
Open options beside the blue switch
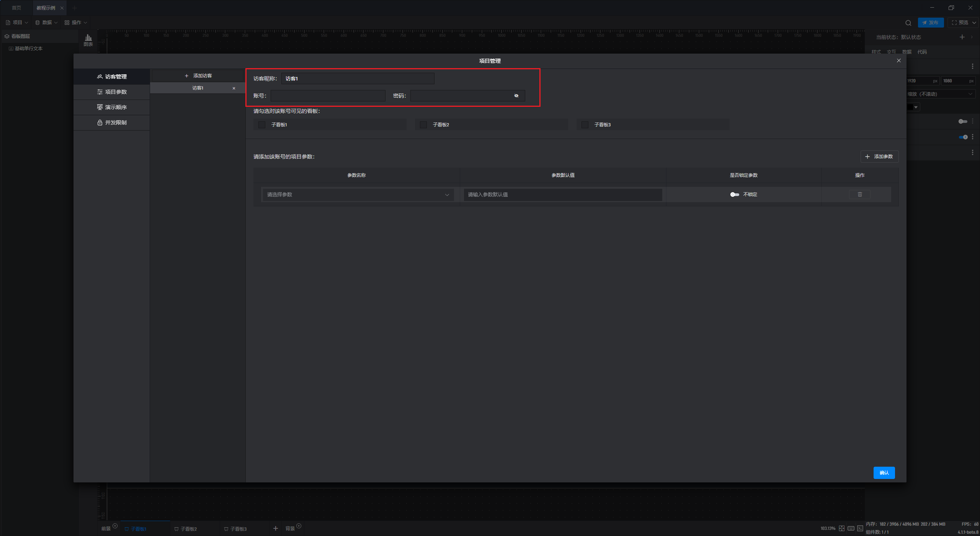(x=972, y=137)
